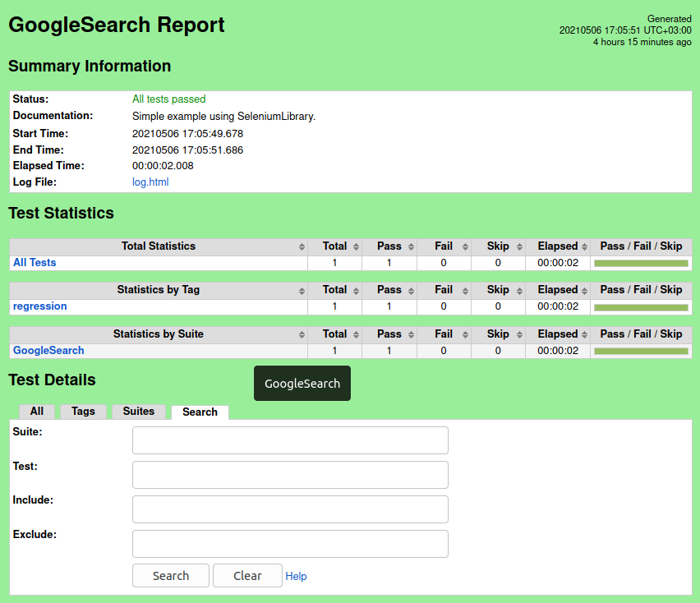Open the regression tag link
Viewport: 700px width, 603px height.
coord(39,306)
